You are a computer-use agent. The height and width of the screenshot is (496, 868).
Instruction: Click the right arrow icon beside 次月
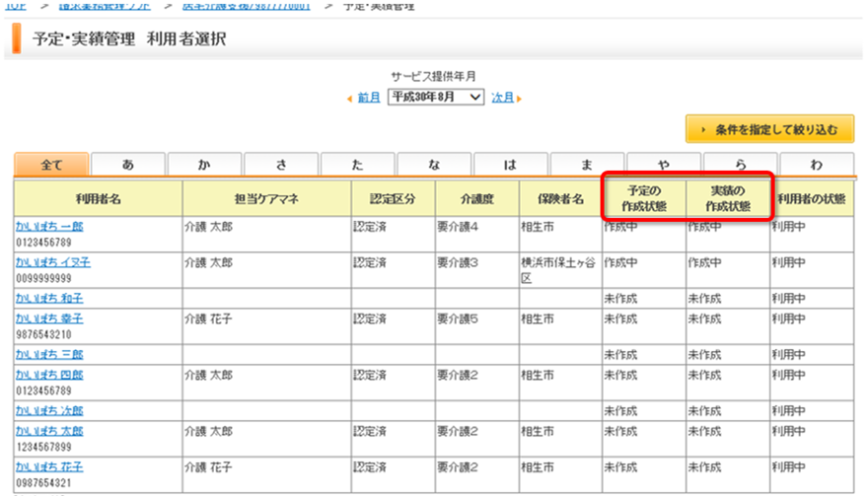point(519,99)
